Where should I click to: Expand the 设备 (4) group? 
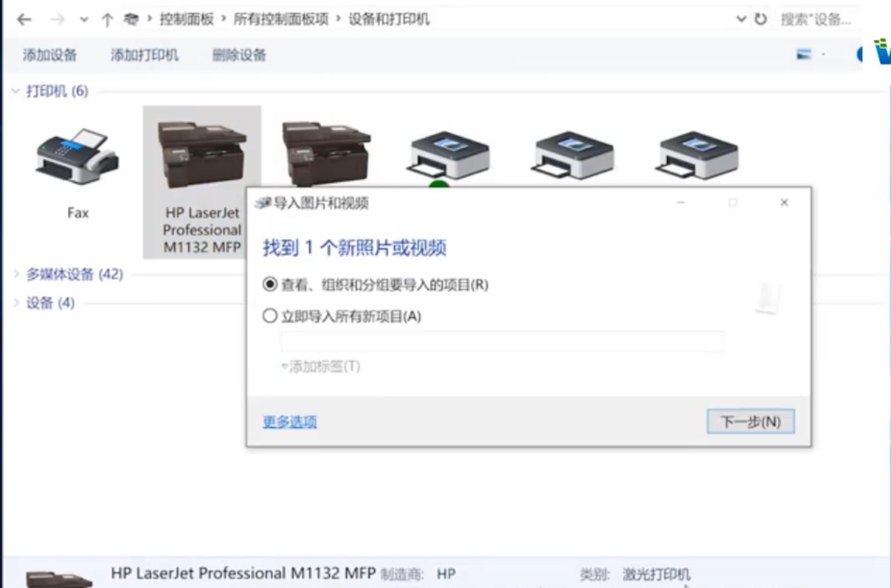click(x=16, y=303)
